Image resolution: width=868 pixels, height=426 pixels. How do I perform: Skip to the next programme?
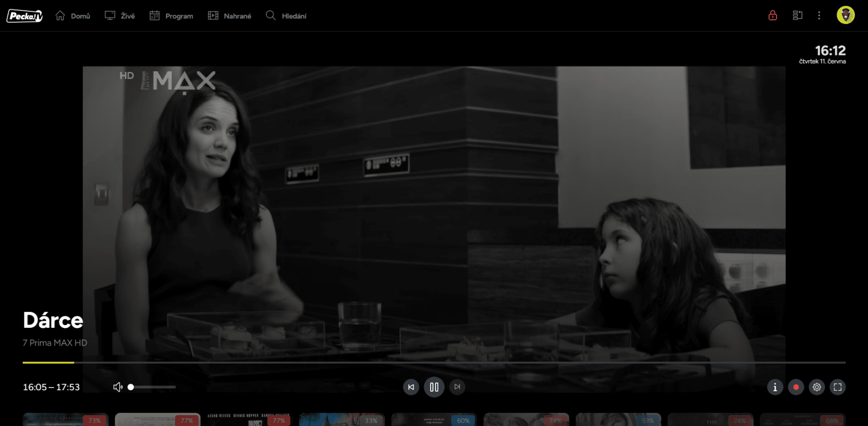coord(457,387)
